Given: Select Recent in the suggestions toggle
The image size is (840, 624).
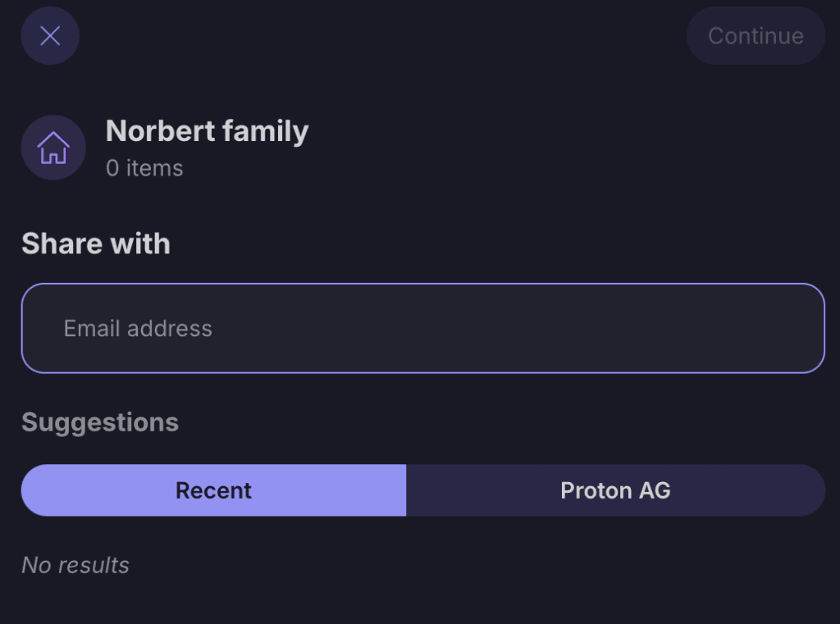Looking at the screenshot, I should tap(213, 490).
